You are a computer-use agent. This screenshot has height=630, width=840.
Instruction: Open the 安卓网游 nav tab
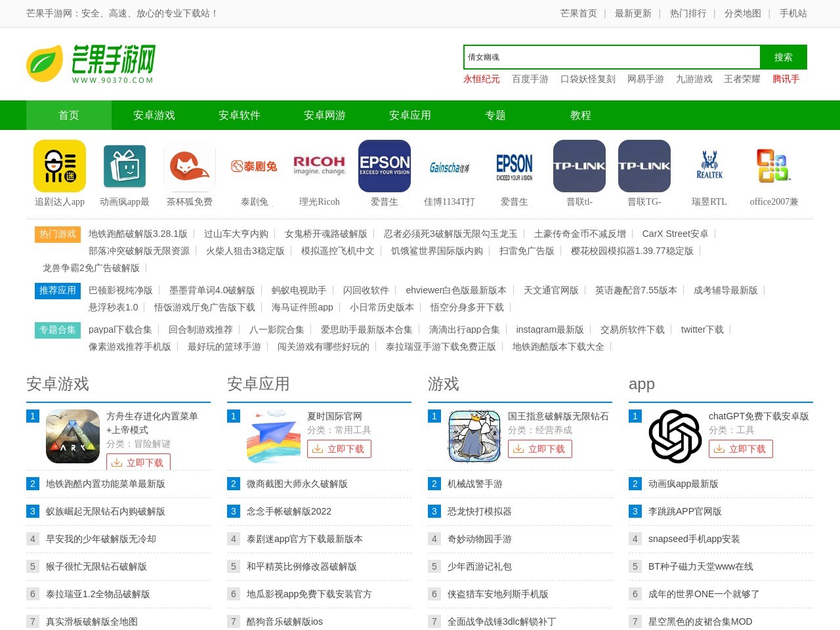click(325, 115)
